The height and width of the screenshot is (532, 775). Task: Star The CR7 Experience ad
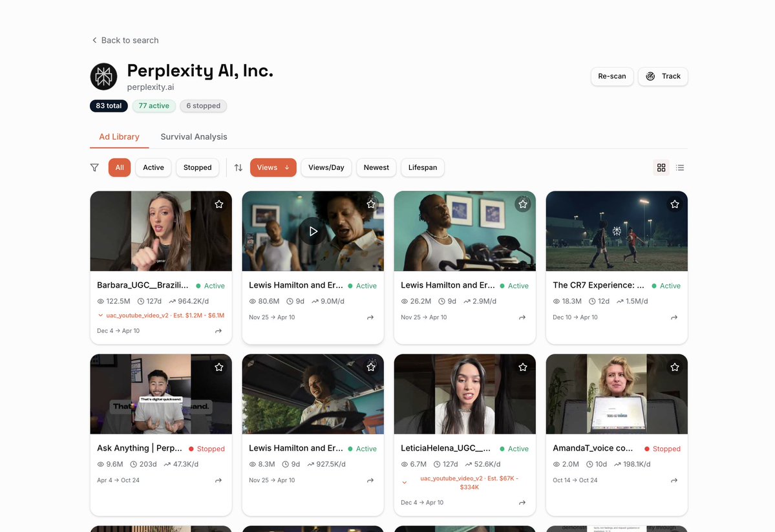(675, 204)
